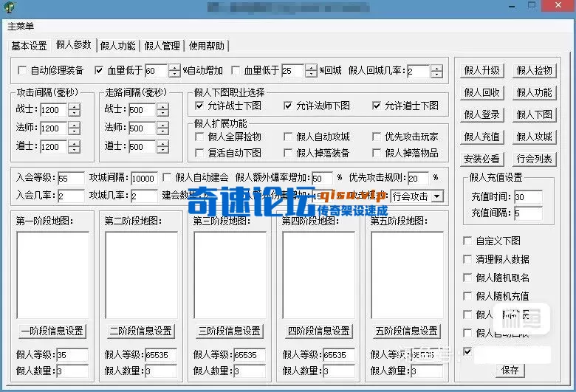Viewport: 576px width, 392px height.
Task: Click the 三阶段信息设置 button
Action: coord(230,331)
